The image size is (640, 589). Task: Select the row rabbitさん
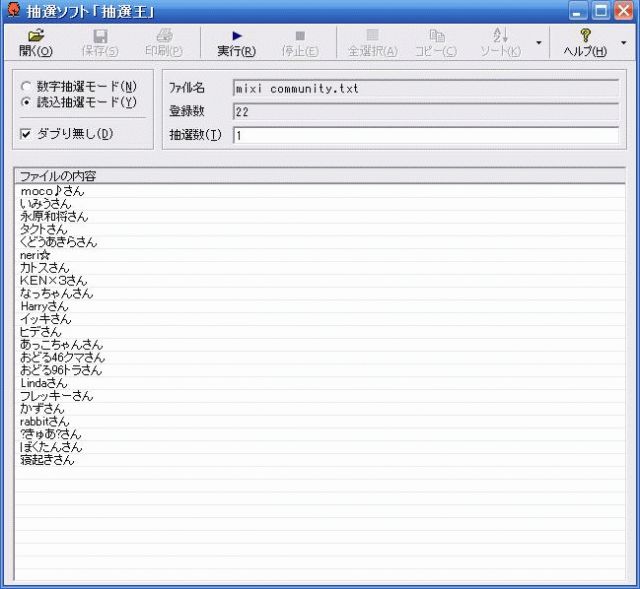tap(320, 421)
